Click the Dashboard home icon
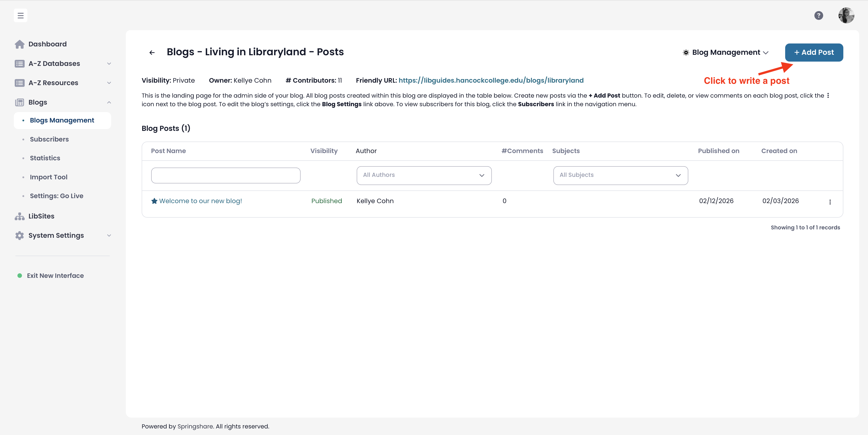 point(19,44)
